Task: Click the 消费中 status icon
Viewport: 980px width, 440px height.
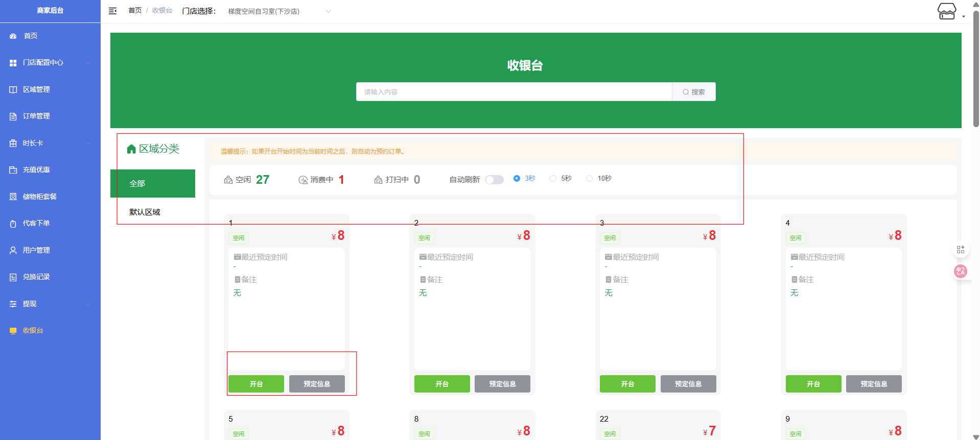Action: 303,180
